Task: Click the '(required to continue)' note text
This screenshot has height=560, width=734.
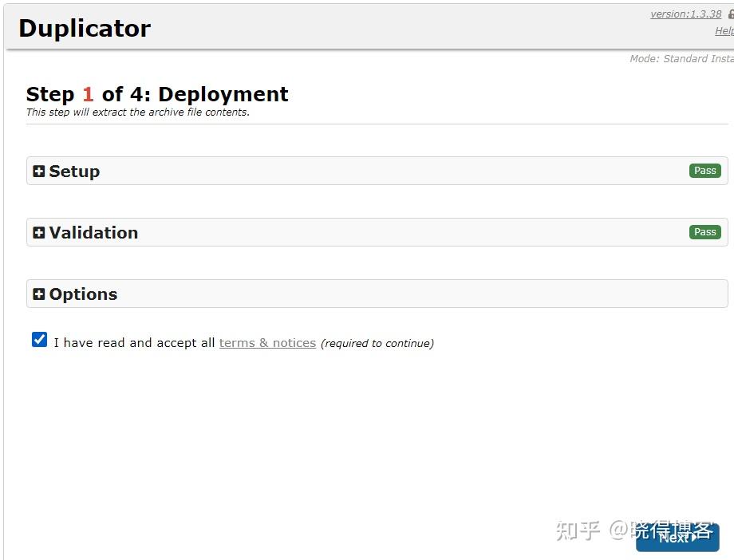Action: [377, 343]
